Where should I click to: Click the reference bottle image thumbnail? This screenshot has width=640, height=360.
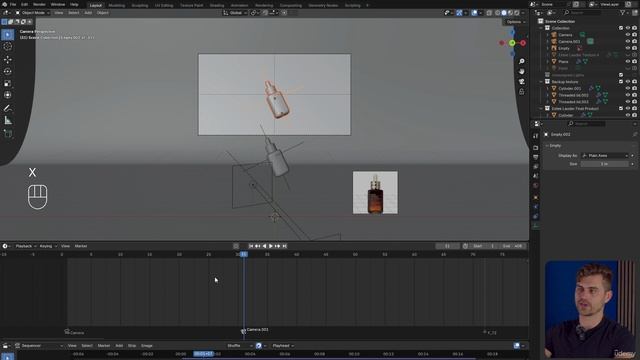(375, 193)
